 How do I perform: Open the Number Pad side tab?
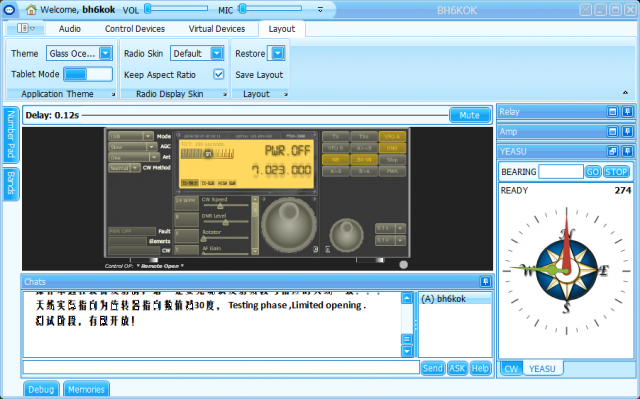[x=11, y=135]
